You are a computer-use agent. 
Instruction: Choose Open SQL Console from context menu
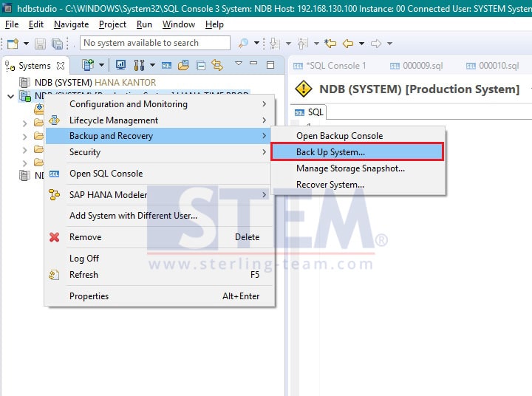[x=160, y=174]
